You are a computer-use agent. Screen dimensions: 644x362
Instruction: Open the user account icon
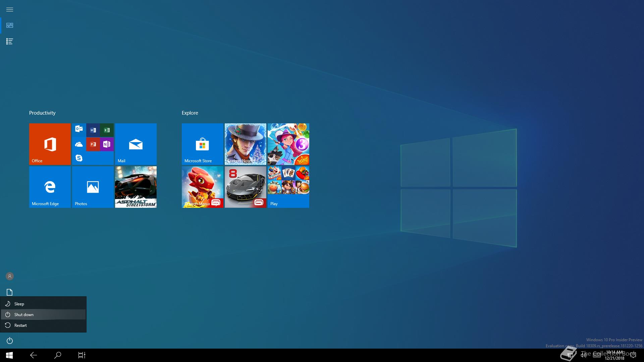click(x=9, y=276)
